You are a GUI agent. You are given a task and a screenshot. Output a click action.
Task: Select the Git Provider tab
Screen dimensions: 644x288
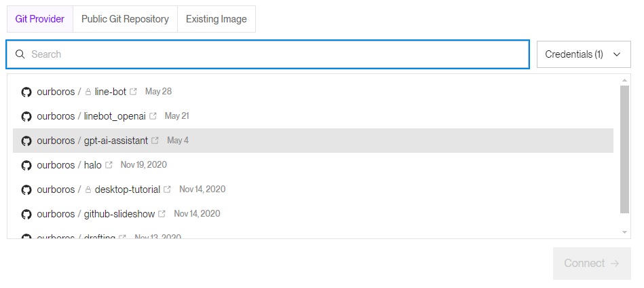coord(39,19)
